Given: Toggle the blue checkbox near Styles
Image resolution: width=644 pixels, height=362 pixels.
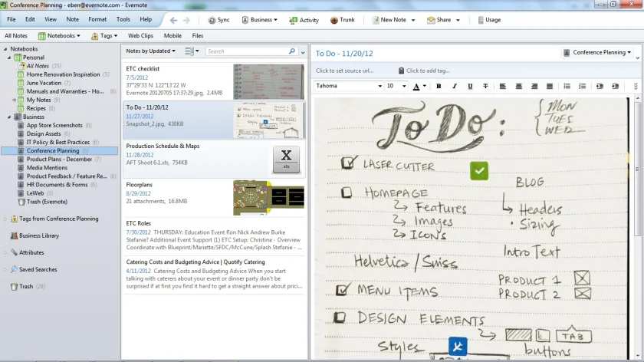Looking at the screenshot, I should pyautogui.click(x=458, y=347).
